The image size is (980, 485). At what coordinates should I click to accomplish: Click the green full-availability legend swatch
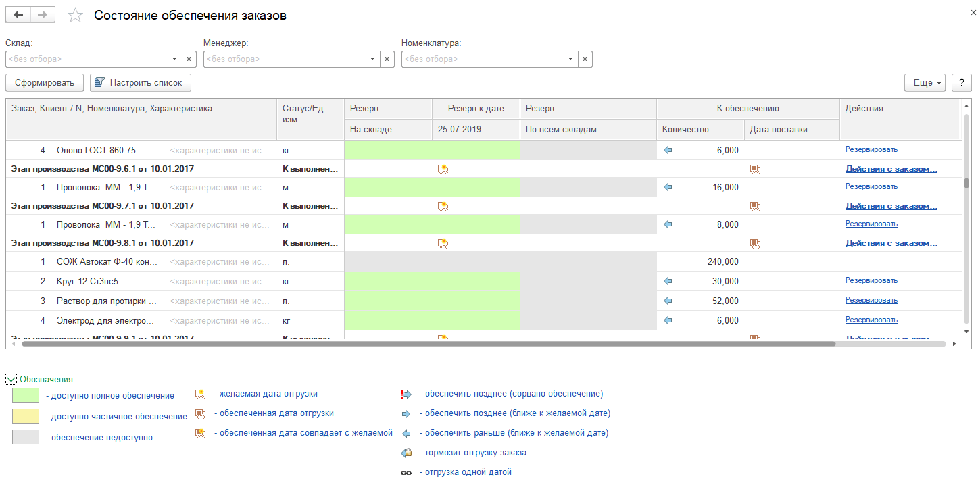pyautogui.click(x=26, y=396)
